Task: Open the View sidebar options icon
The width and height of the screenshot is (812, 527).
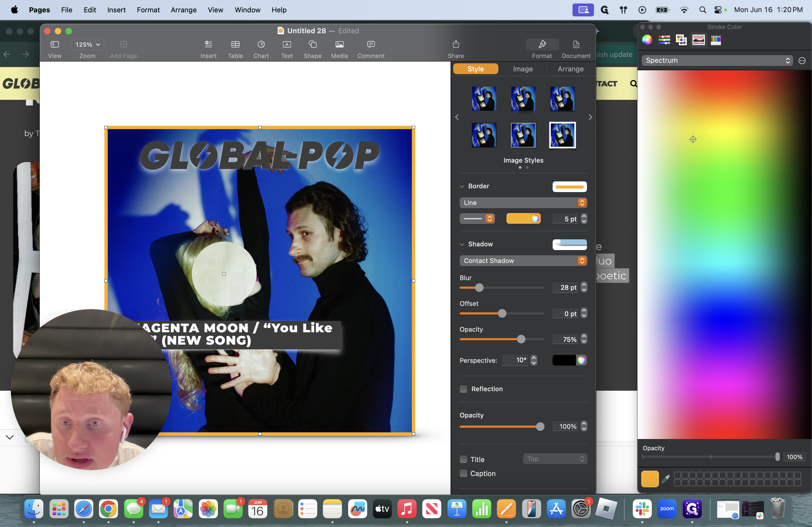Action: (55, 44)
